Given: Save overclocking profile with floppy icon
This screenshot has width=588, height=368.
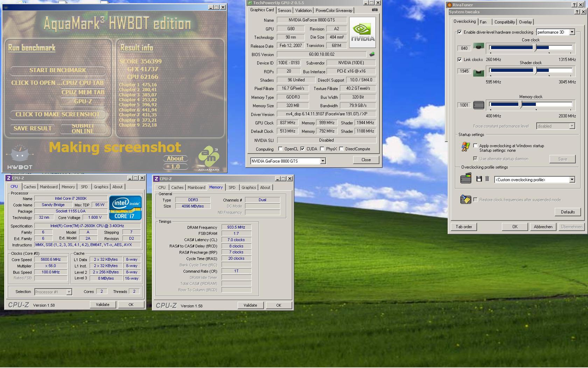Looking at the screenshot, I should click(x=479, y=179).
